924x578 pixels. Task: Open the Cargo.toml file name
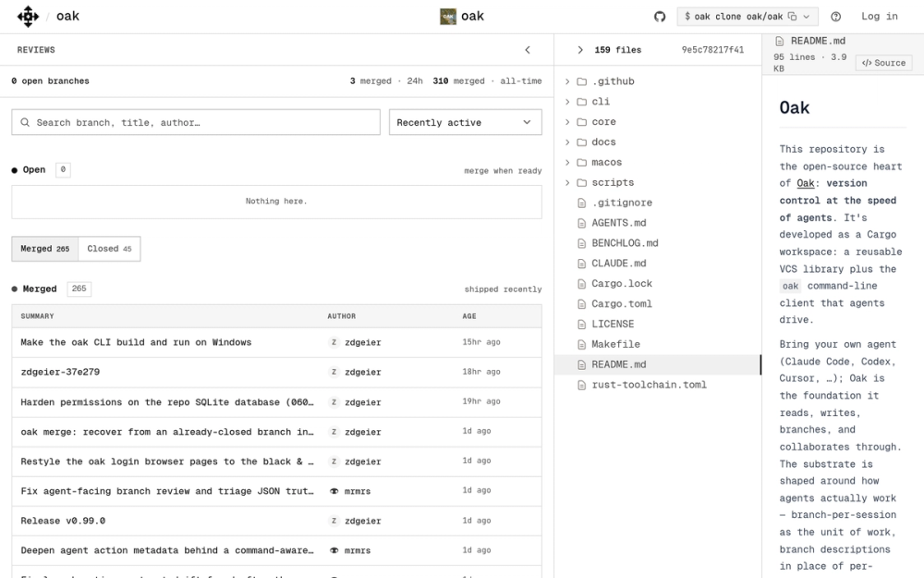click(622, 303)
